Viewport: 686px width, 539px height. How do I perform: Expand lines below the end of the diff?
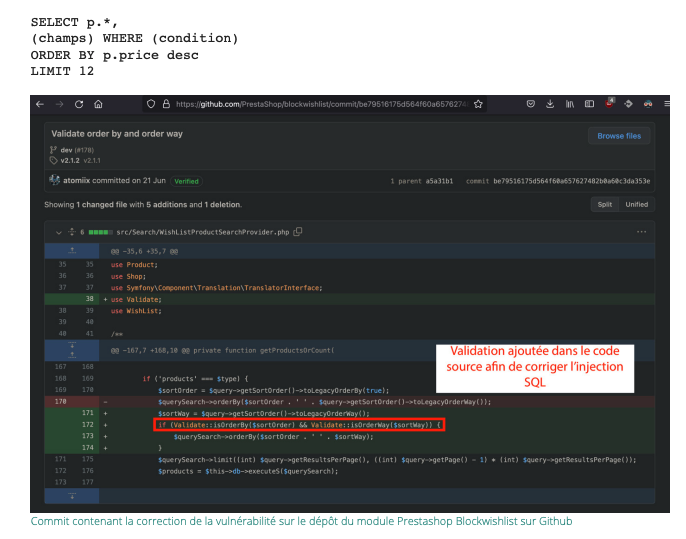pos(72,496)
